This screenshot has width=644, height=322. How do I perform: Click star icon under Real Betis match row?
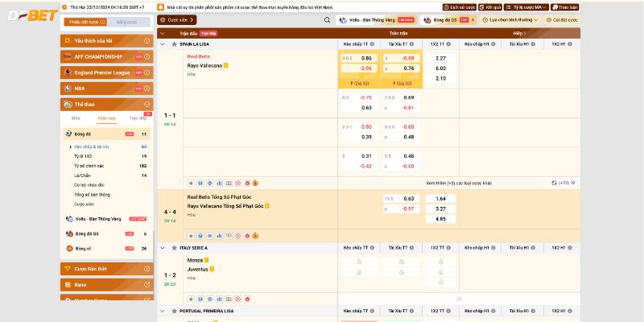coord(191,184)
